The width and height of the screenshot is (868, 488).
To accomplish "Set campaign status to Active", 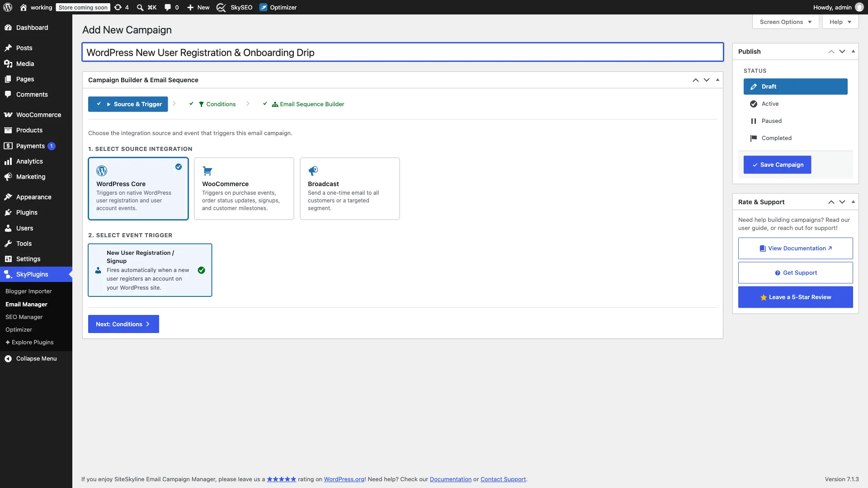I will (x=796, y=104).
